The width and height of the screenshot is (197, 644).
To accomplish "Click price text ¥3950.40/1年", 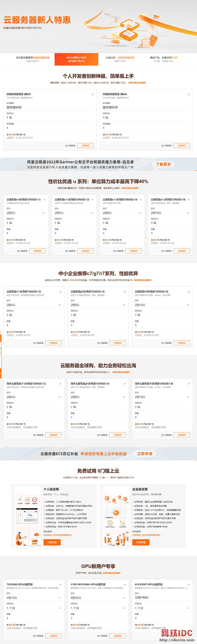I will tap(167, 243).
